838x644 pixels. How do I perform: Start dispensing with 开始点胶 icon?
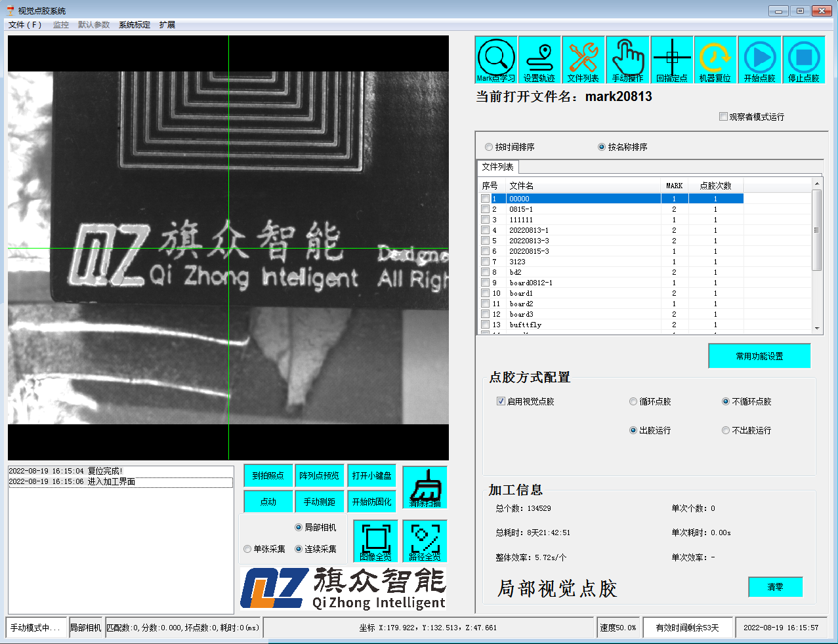(760, 59)
